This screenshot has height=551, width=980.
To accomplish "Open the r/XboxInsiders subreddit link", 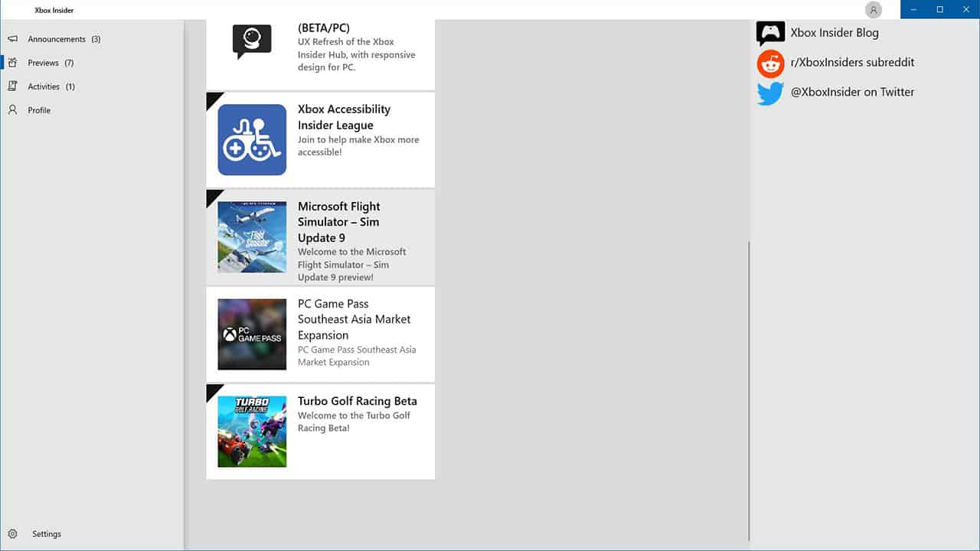I will click(x=852, y=63).
